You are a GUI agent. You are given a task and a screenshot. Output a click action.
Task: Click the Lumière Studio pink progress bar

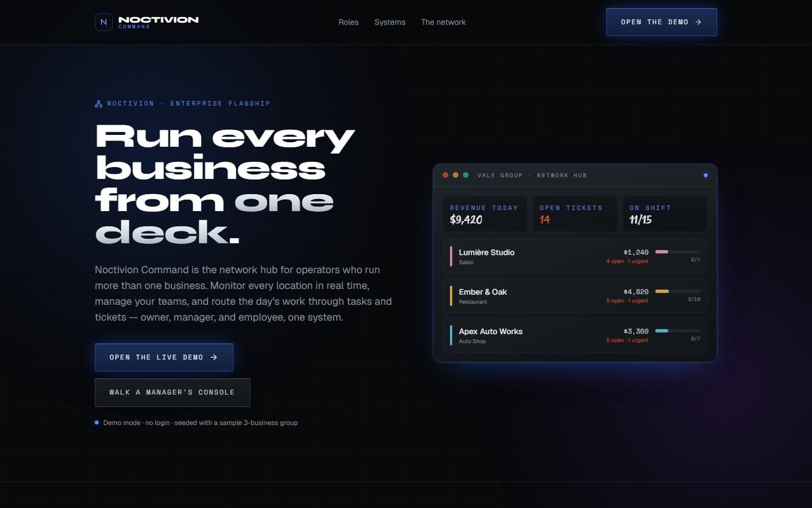click(x=678, y=252)
